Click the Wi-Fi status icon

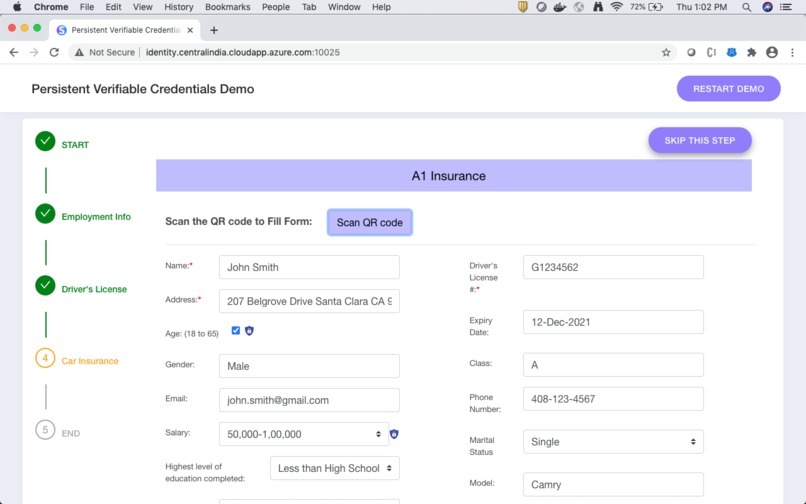coord(616,7)
